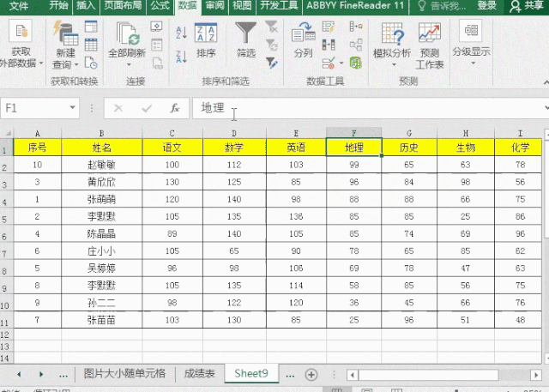The image size is (549, 392).
Task: Open the 文件 (File) tab
Action: point(18,6)
